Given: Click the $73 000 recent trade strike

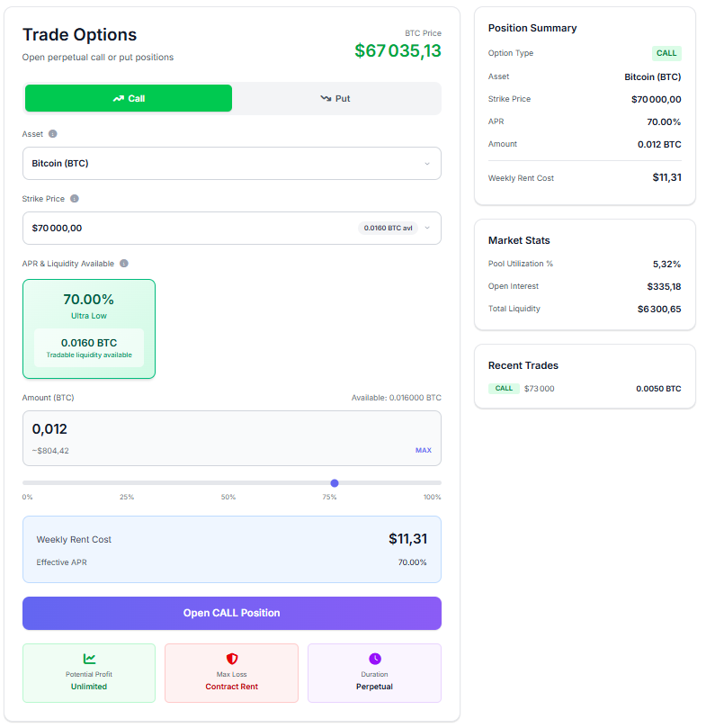Looking at the screenshot, I should [x=540, y=389].
